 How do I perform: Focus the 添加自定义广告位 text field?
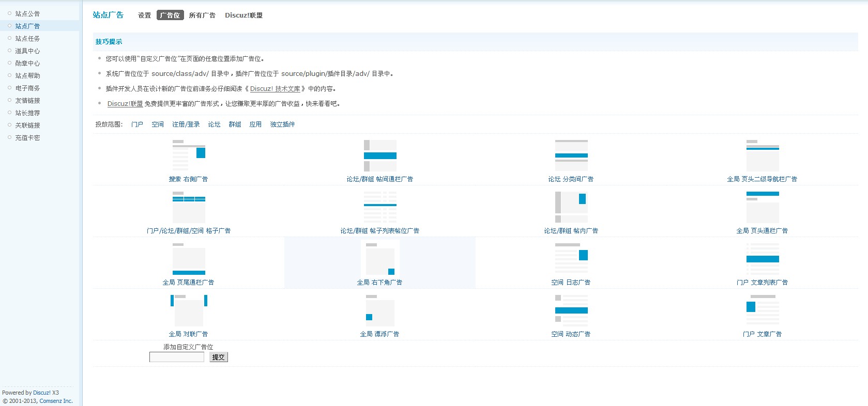[x=177, y=357]
